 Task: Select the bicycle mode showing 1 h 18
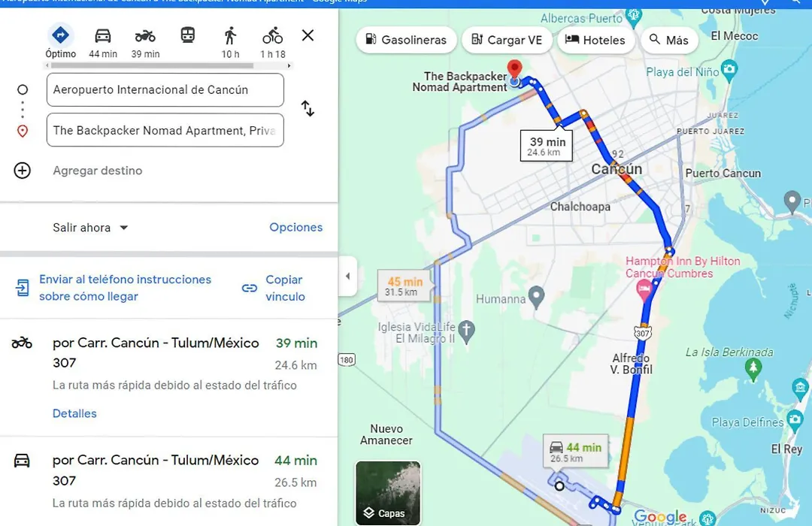pos(272,42)
